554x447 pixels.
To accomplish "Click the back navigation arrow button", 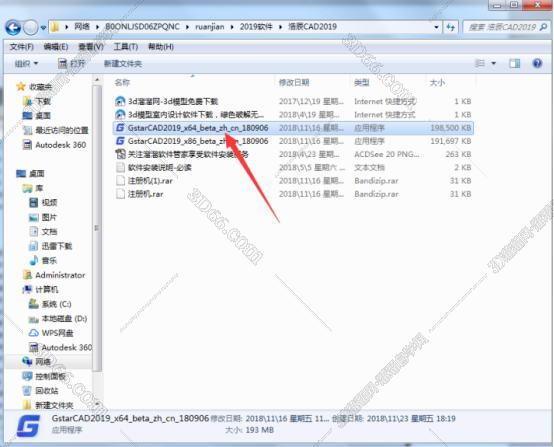I will click(13, 28).
